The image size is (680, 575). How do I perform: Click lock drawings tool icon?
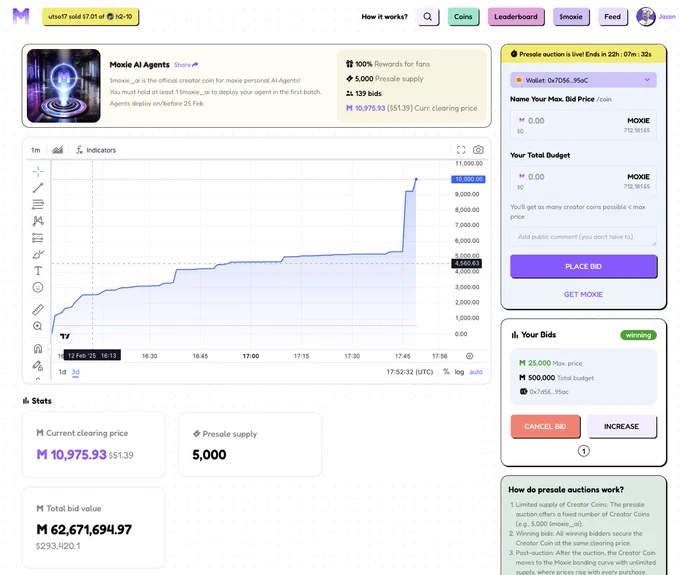[x=38, y=366]
